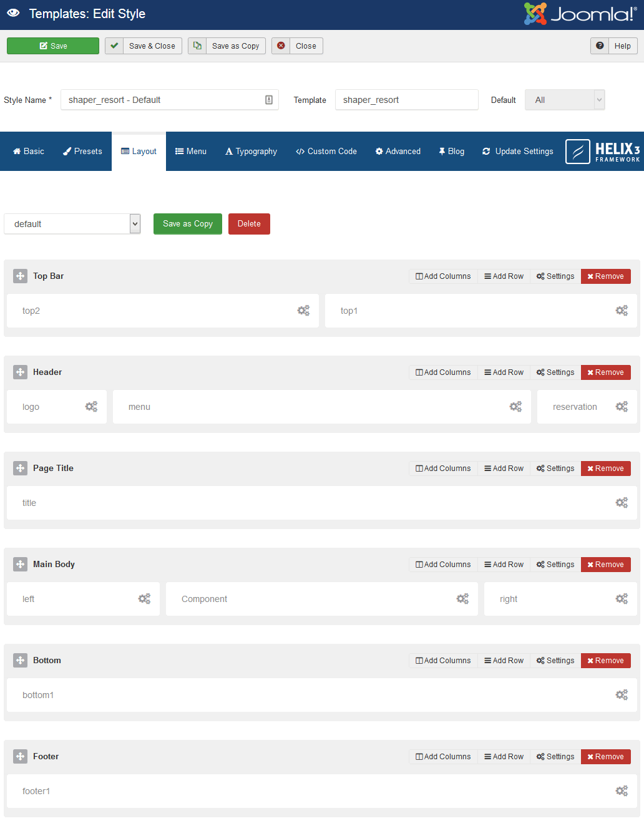The width and height of the screenshot is (644, 821).
Task: Add Columns to the Top Bar row
Action: tap(443, 276)
